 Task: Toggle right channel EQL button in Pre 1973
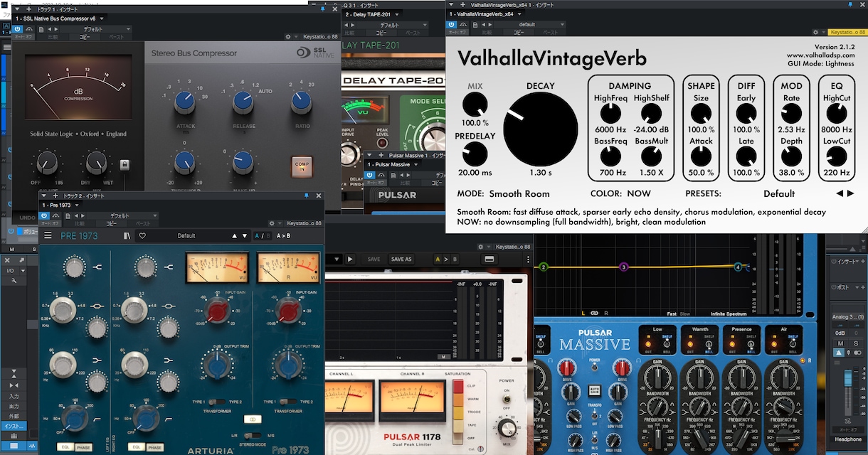(137, 447)
